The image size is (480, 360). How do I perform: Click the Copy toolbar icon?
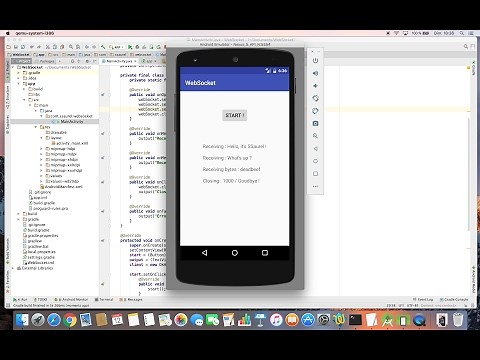[x=55, y=47]
